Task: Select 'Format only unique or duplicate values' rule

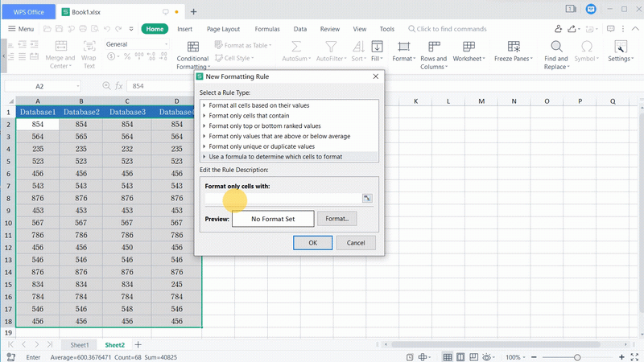Action: click(x=261, y=146)
